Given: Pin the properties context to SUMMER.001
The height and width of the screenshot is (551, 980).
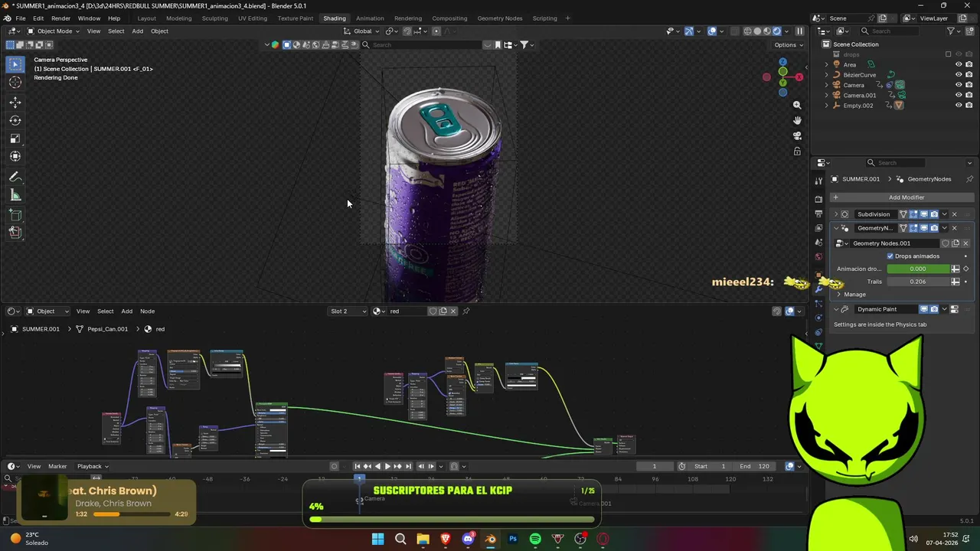Looking at the screenshot, I should point(969,179).
